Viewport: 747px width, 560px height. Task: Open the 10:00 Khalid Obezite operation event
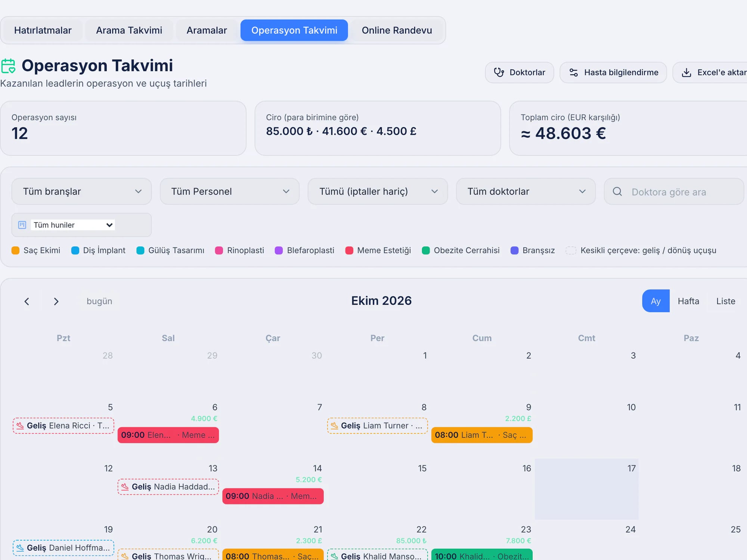[482, 554]
